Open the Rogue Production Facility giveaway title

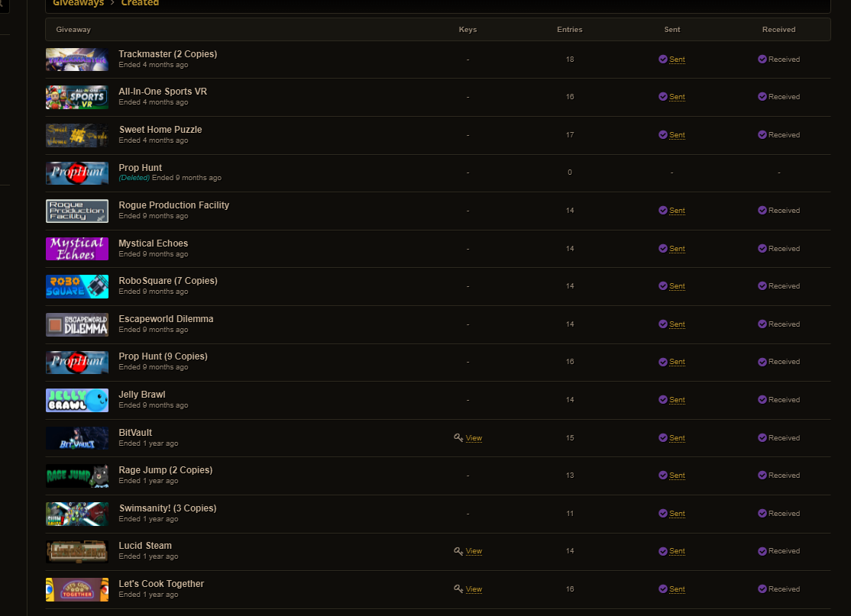pyautogui.click(x=173, y=205)
